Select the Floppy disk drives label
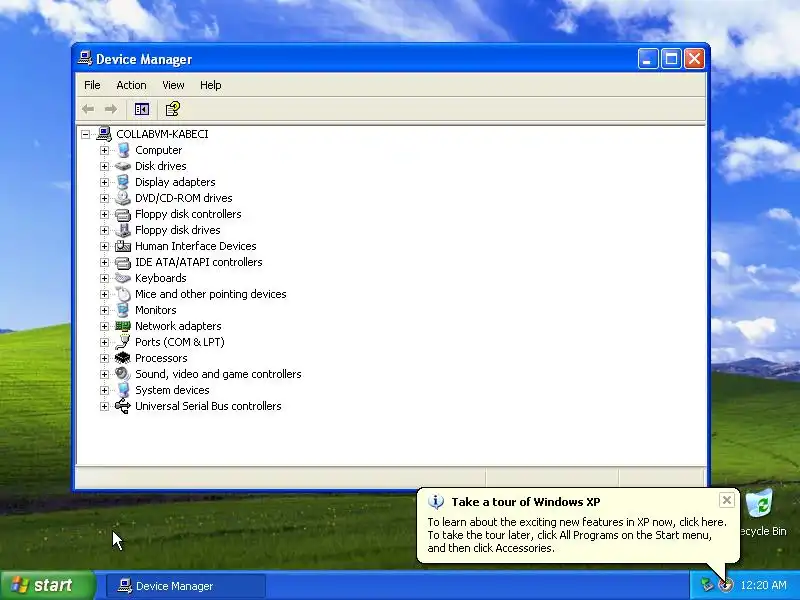 178,230
